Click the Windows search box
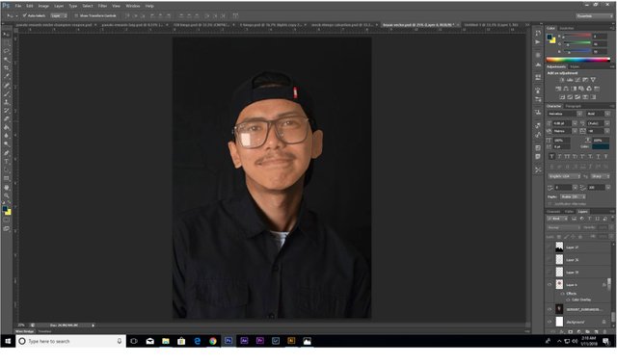Image resolution: width=617 pixels, height=364 pixels. tap(70, 341)
